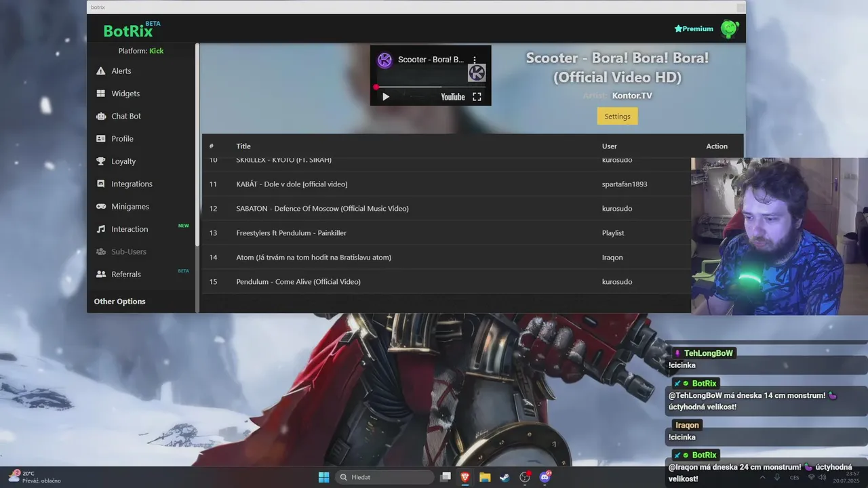This screenshot has width=868, height=488.
Task: Click the Premium link in header
Action: (x=694, y=29)
